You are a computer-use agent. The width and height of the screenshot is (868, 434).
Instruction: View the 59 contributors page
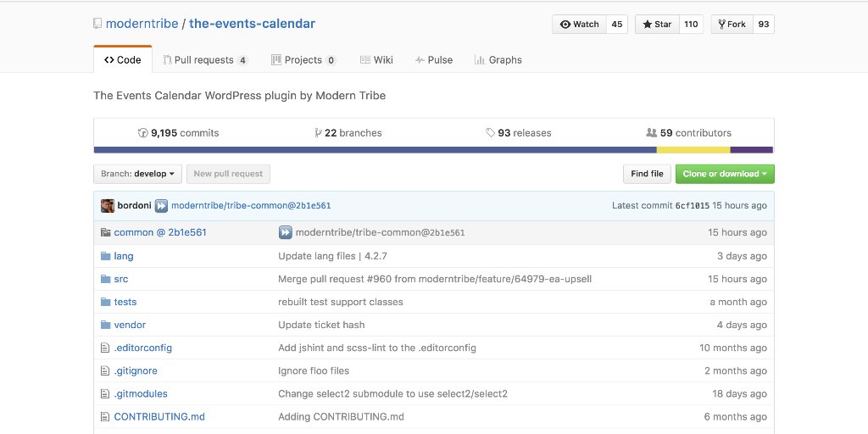[x=688, y=133]
